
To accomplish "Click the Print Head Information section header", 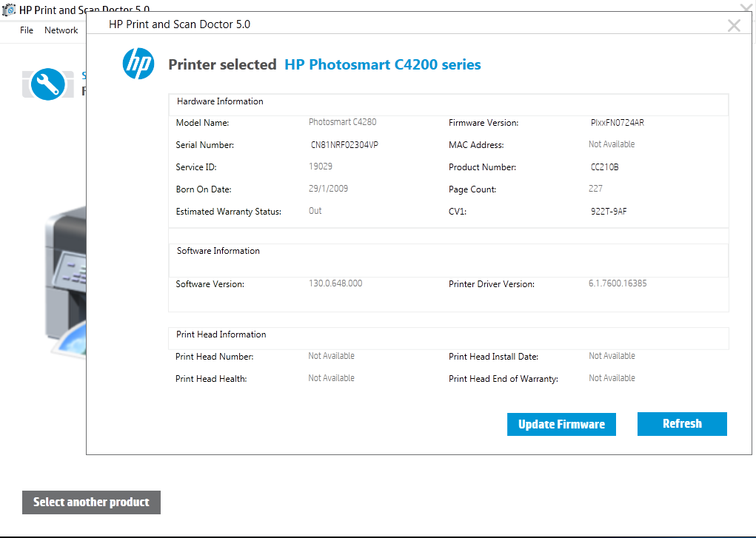I will (x=219, y=334).
